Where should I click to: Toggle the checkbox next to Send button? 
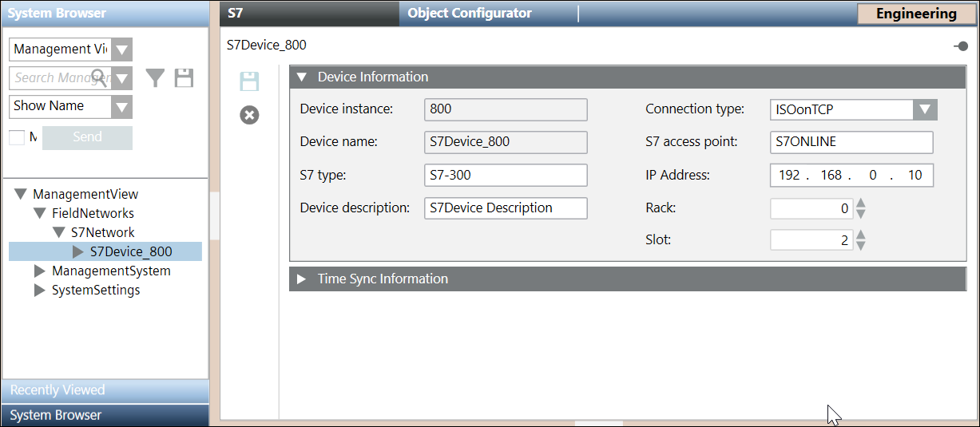(x=17, y=137)
